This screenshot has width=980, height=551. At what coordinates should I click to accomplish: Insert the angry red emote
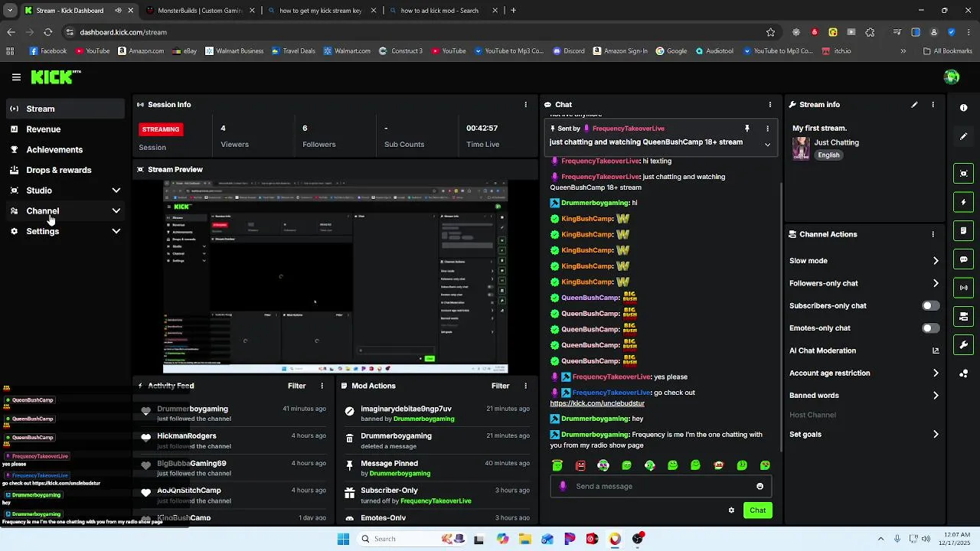coord(580,465)
